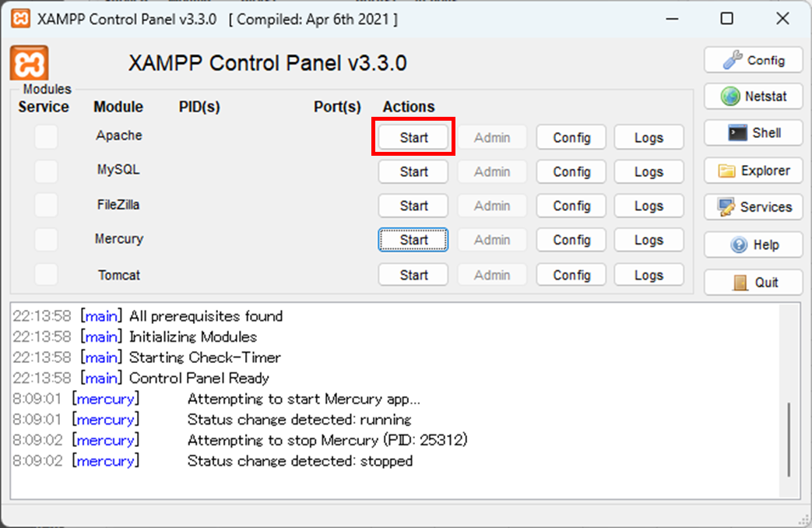812x528 pixels.
Task: Start the FileZilla module
Action: [x=413, y=206]
